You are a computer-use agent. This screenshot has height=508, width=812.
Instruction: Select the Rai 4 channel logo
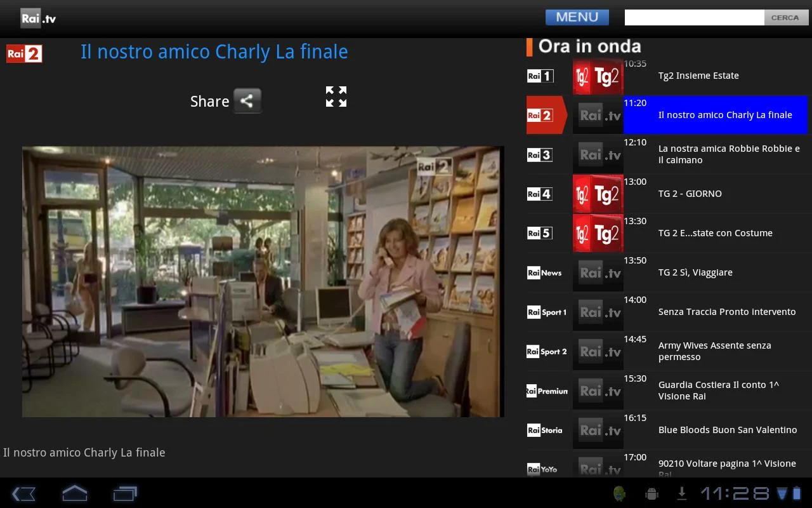[540, 194]
